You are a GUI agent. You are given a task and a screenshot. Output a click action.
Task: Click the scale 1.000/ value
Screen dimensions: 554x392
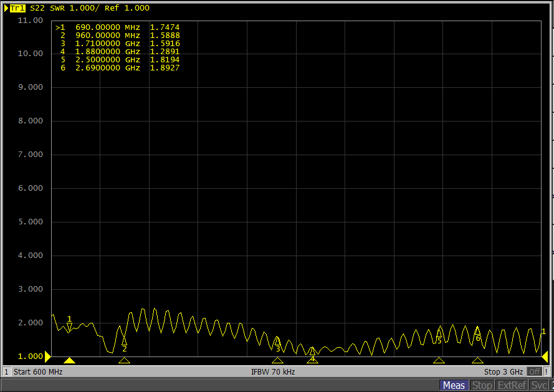pos(85,8)
